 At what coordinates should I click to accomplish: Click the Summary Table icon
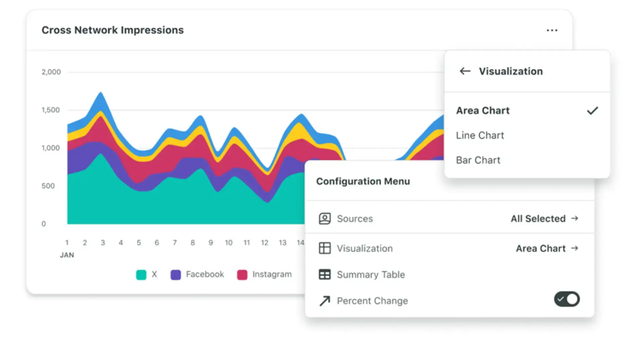tap(324, 274)
